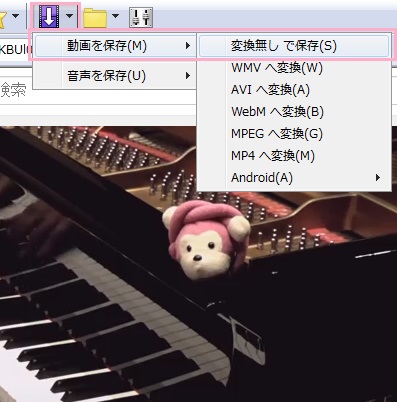
Task: Expand the Android(A) submenu
Action: (294, 178)
